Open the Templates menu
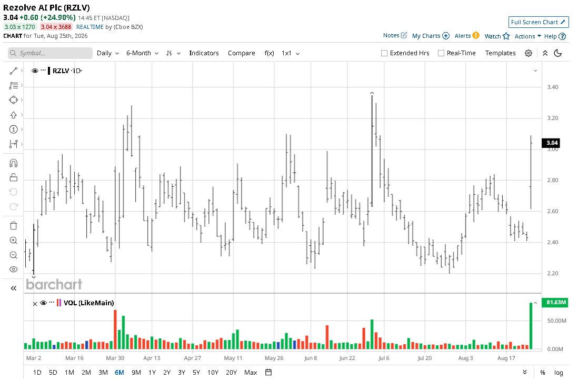 point(500,53)
